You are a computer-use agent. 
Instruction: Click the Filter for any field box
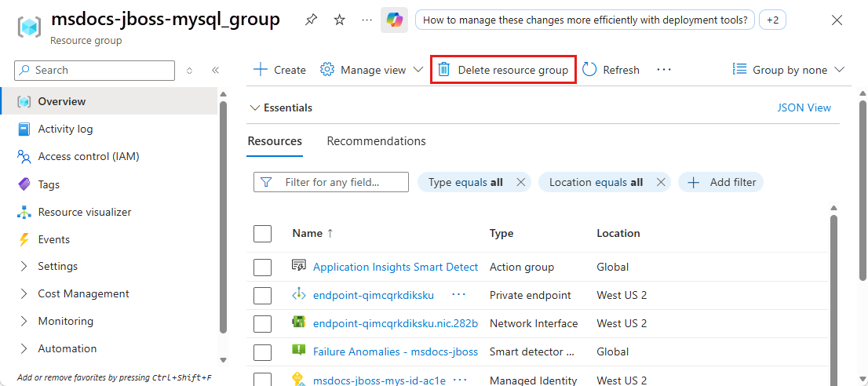point(331,182)
